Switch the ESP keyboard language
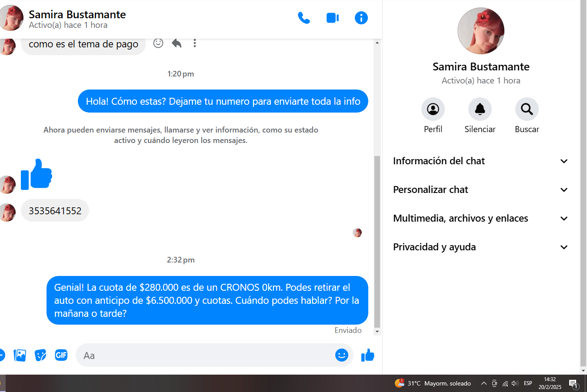The image size is (587, 392). pyautogui.click(x=528, y=383)
